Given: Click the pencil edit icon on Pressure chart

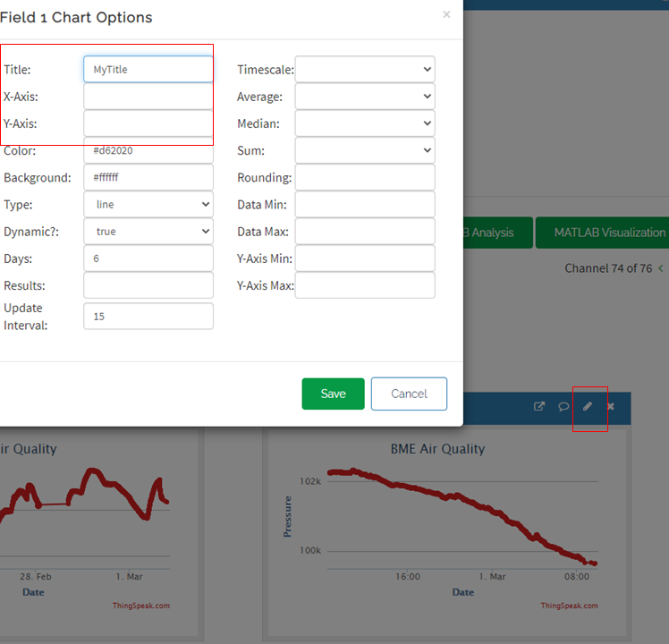Looking at the screenshot, I should pyautogui.click(x=588, y=406).
